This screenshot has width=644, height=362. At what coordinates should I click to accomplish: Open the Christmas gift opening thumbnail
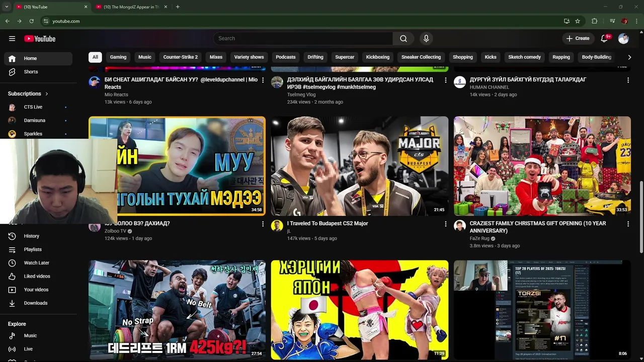(x=542, y=166)
